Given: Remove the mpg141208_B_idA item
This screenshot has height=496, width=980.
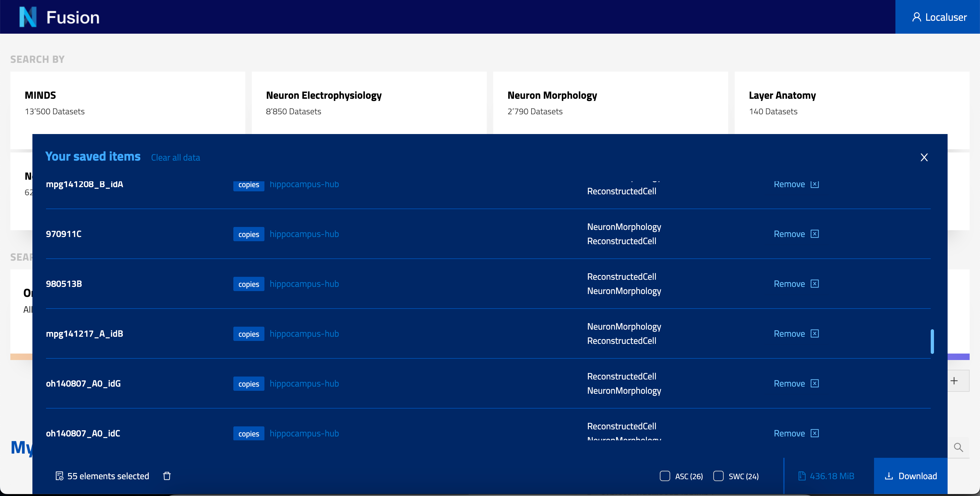Looking at the screenshot, I should [x=796, y=184].
